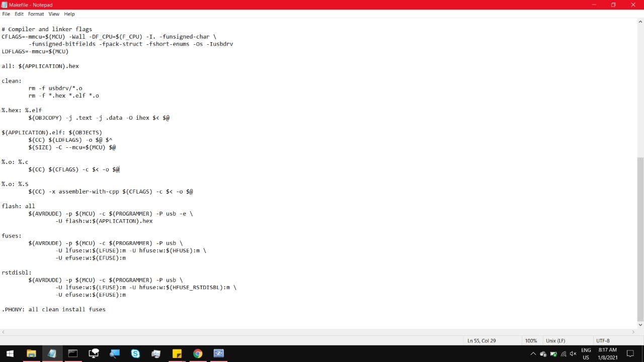The height and width of the screenshot is (362, 644).
Task: Click the 'flash: all' target line
Action: pyautogui.click(x=18, y=206)
